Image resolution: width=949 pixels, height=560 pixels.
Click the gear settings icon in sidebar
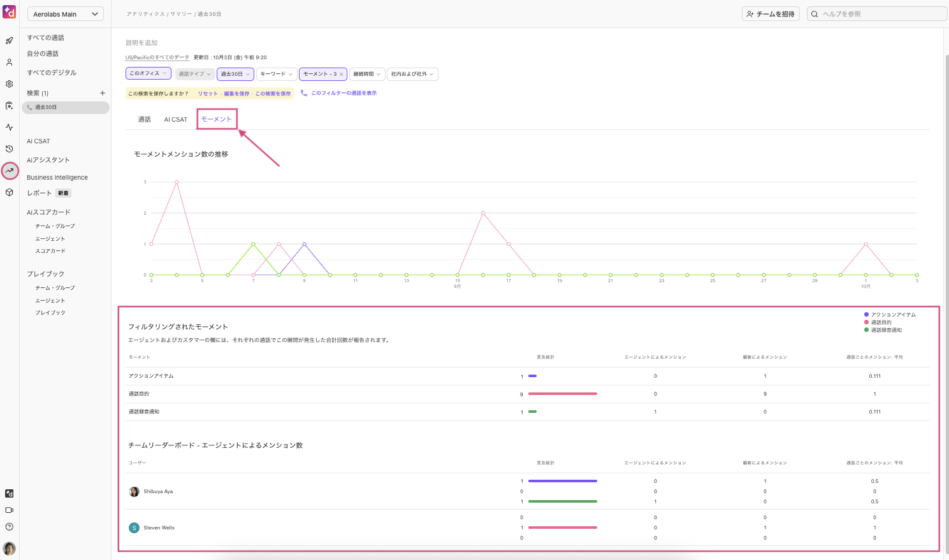coord(9,84)
